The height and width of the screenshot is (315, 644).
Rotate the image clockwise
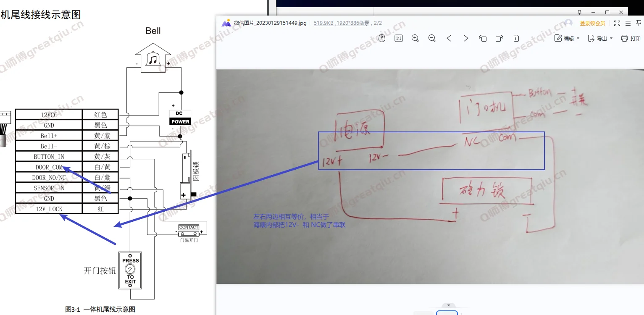[499, 38]
